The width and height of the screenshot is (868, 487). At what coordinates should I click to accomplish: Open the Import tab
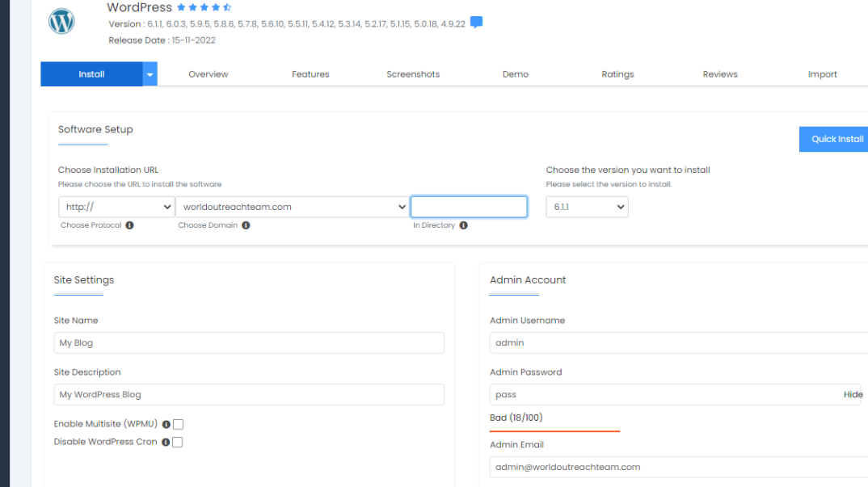pos(823,74)
